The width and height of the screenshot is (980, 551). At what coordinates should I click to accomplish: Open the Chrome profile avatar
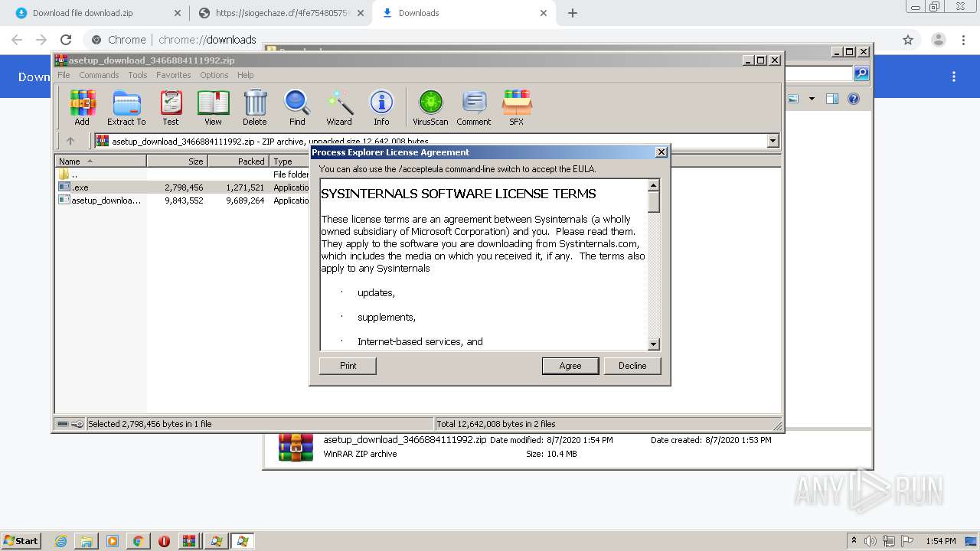click(x=939, y=40)
